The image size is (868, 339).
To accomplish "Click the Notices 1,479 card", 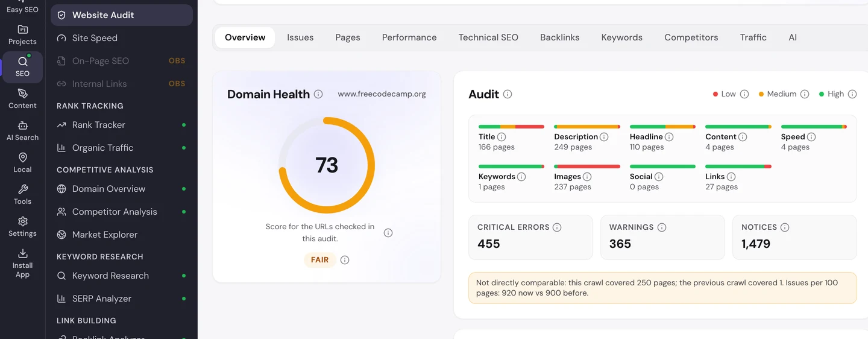I will click(794, 238).
